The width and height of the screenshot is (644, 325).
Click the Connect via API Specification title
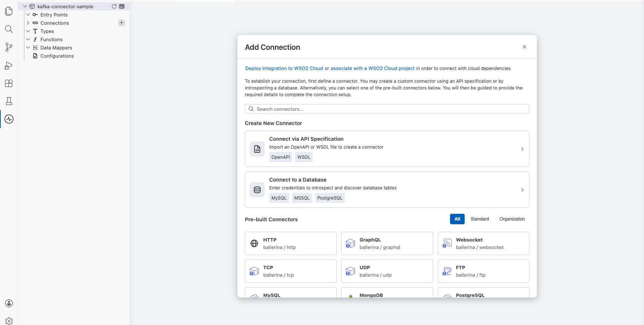coord(306,139)
